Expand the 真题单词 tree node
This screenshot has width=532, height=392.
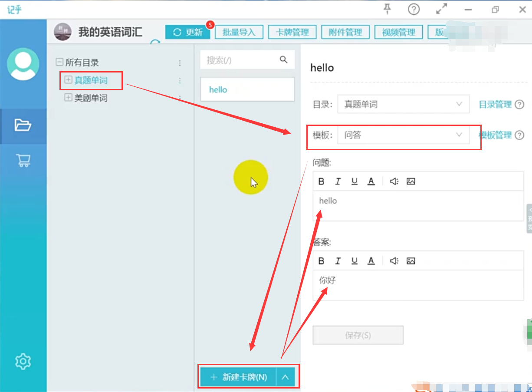[68, 80]
